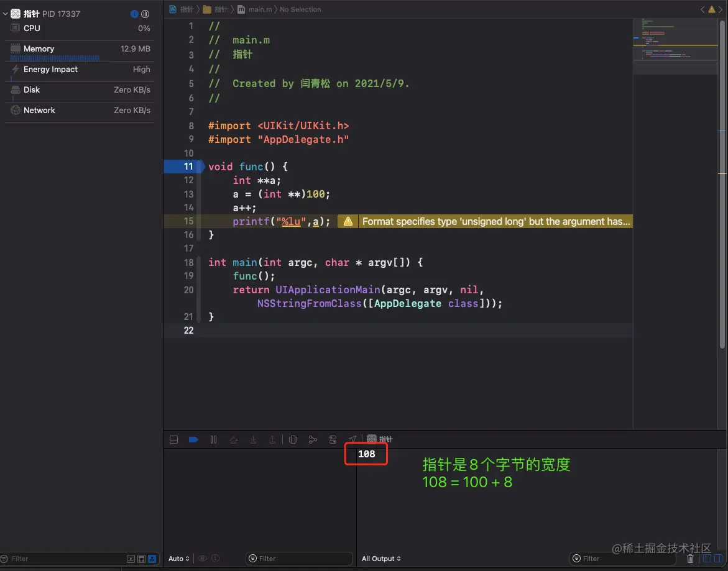This screenshot has height=571, width=728.
Task: Toggle the console pane button
Action: pyautogui.click(x=718, y=559)
